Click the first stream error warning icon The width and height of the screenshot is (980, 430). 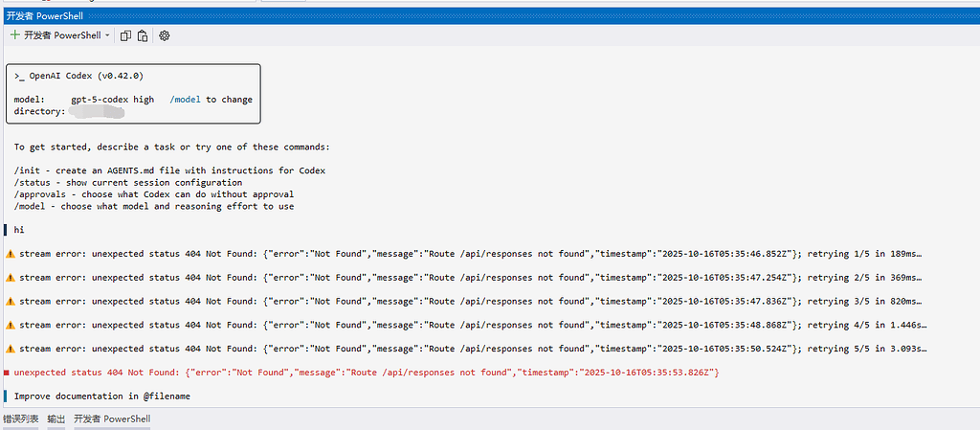pos(10,254)
